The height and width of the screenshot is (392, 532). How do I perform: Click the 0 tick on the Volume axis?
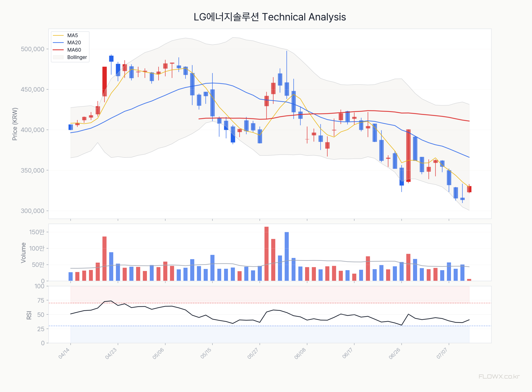click(43, 281)
